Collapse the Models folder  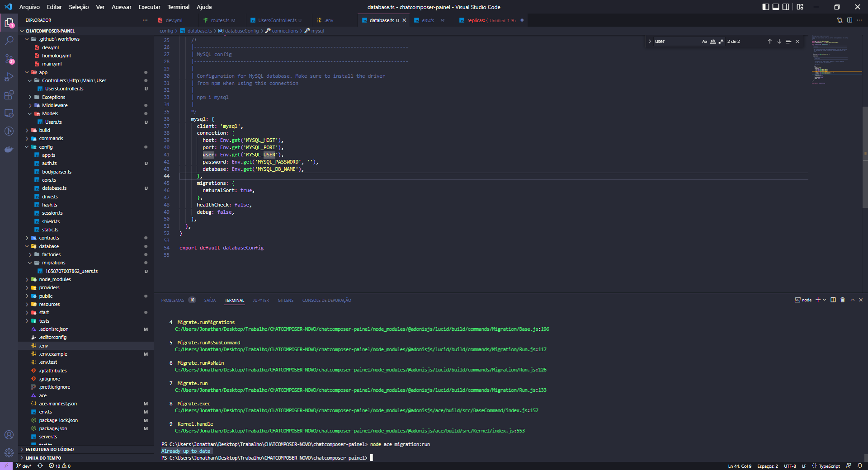coord(30,113)
